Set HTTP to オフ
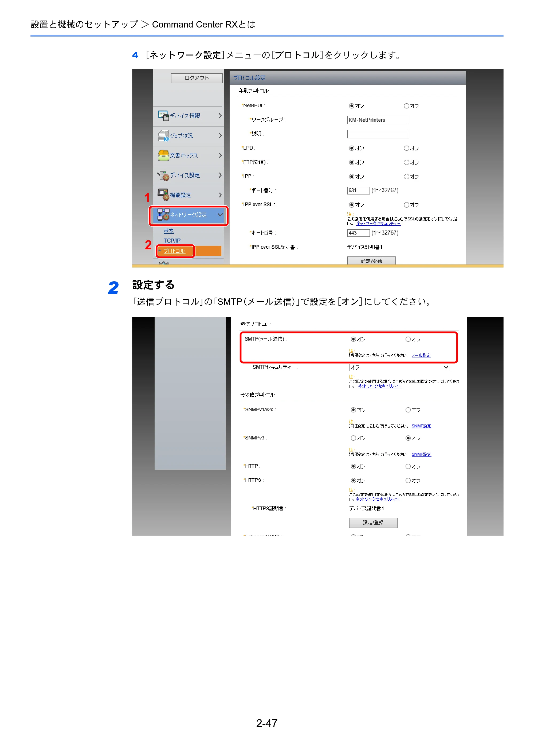Screen dimensions: 534x756 (x=408, y=466)
